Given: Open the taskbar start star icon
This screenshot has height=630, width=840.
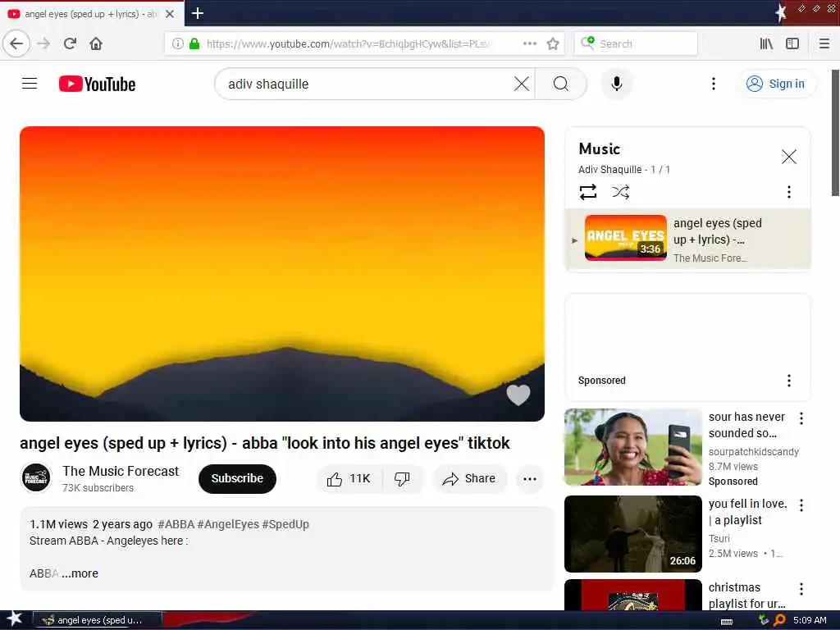Looking at the screenshot, I should pyautogui.click(x=15, y=619).
